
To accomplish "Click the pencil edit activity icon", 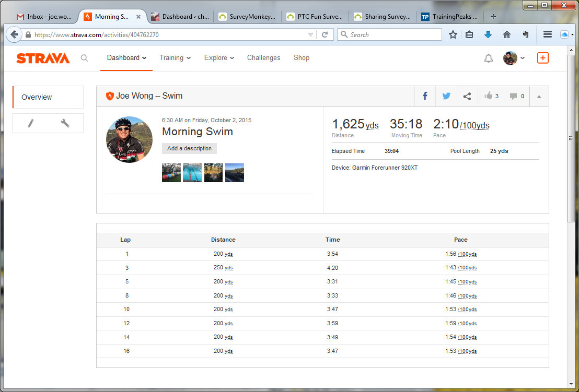I will click(31, 123).
